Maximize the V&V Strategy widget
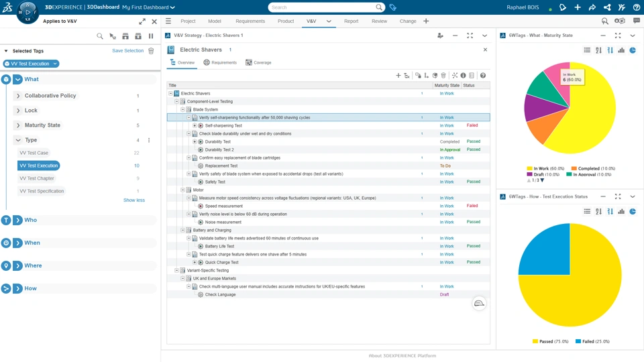Screen dimensions: 644x362 click(x=470, y=36)
